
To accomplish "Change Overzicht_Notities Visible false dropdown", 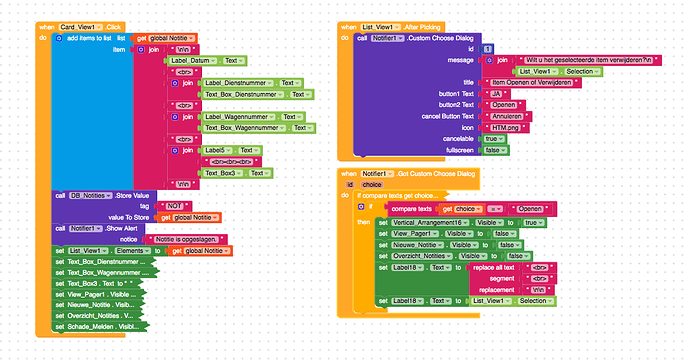I will (x=518, y=256).
